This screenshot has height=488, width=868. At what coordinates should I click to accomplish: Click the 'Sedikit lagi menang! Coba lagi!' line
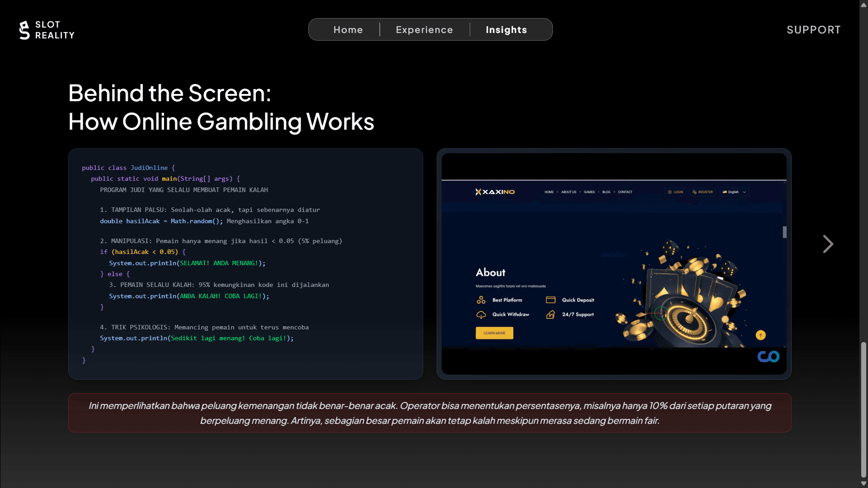click(197, 338)
